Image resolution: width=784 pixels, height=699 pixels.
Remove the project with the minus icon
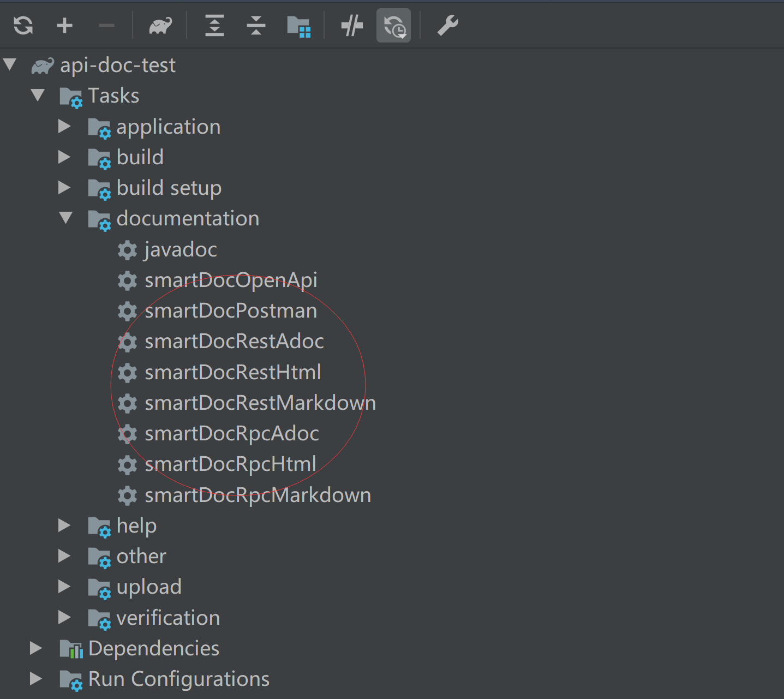[106, 26]
